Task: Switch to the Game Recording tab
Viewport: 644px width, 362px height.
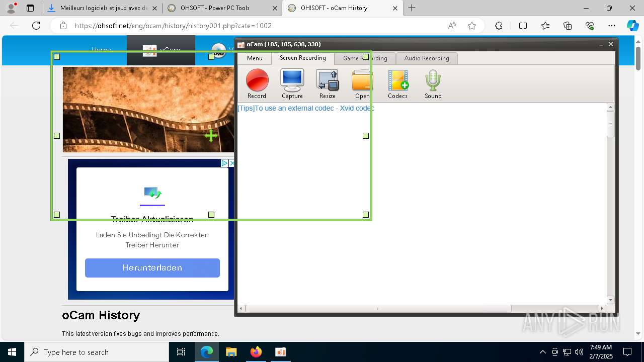Action: point(365,58)
